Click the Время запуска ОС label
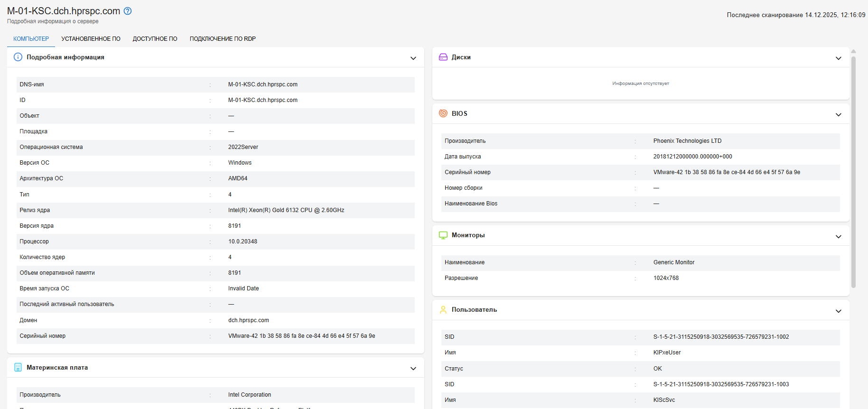The height and width of the screenshot is (409, 868). click(x=44, y=288)
